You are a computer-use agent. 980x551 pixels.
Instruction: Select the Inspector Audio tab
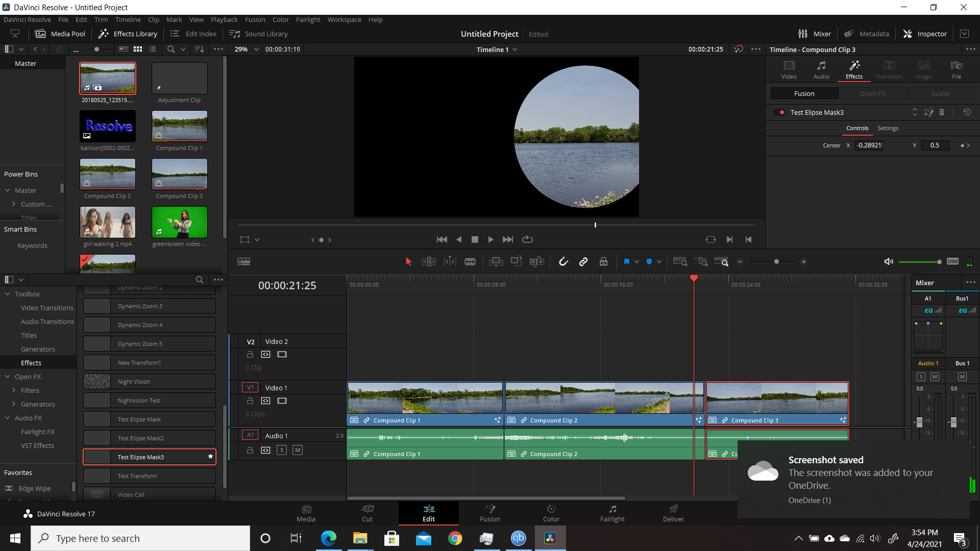(821, 70)
